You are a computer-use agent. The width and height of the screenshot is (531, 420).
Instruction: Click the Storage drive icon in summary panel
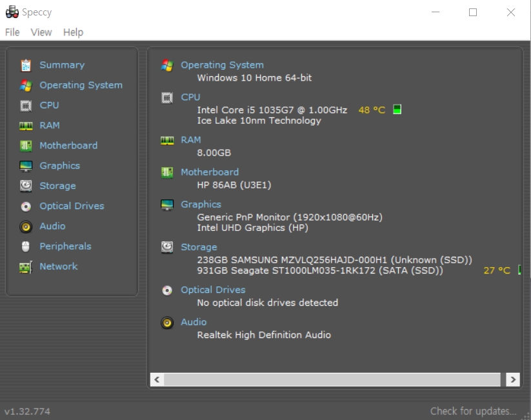(167, 248)
